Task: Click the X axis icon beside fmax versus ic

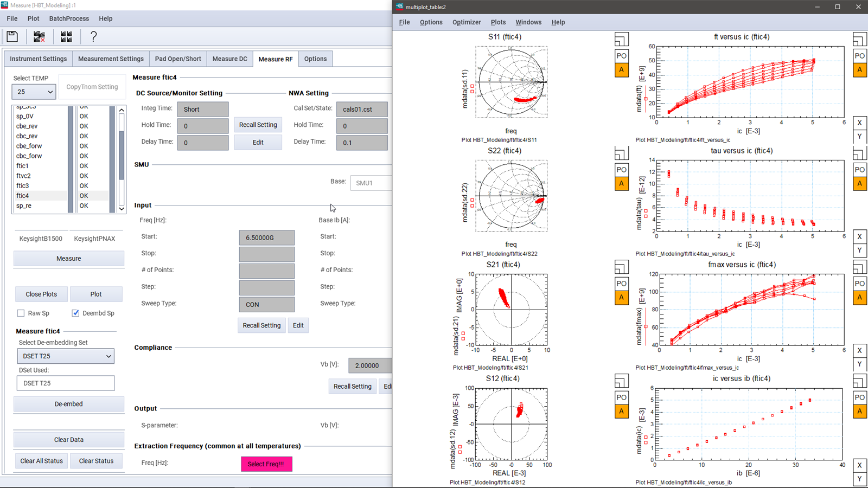Action: click(x=859, y=350)
